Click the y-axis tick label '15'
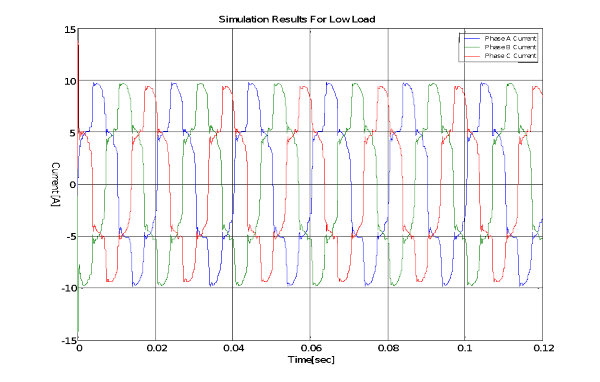Image resolution: width=600 pixels, height=382 pixels. pyautogui.click(x=70, y=30)
